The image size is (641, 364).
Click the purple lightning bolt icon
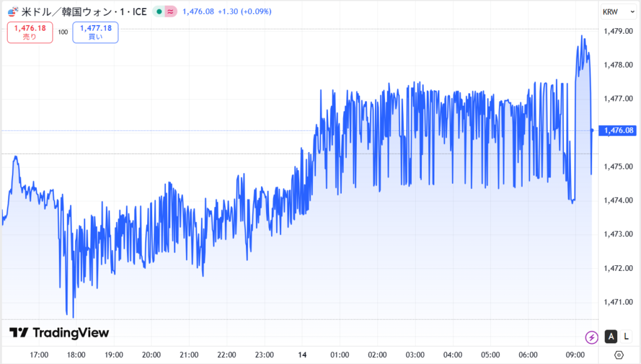pos(592,338)
